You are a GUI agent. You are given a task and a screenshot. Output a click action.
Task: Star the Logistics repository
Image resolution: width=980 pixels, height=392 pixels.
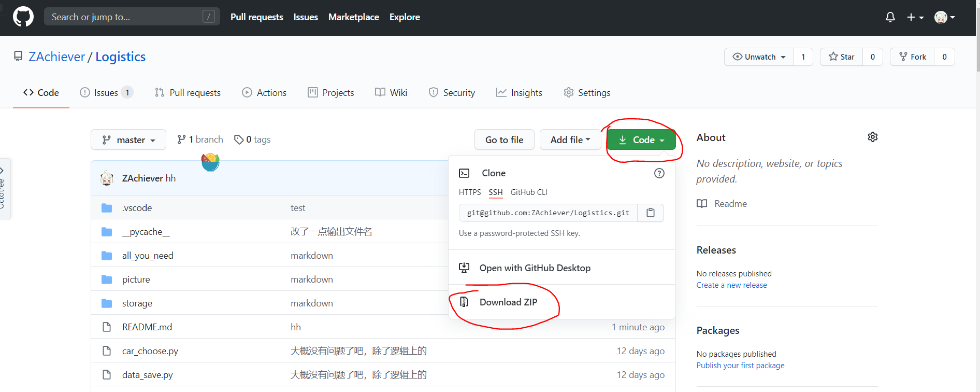coord(842,57)
